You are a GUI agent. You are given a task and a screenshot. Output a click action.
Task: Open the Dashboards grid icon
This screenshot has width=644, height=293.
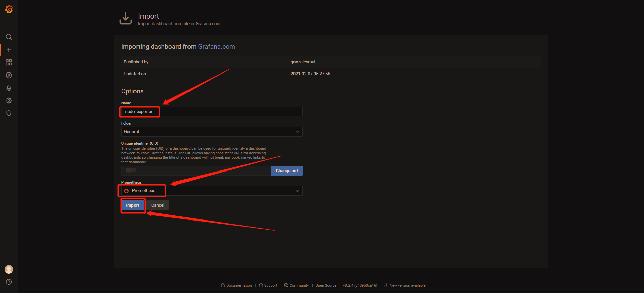coord(9,62)
